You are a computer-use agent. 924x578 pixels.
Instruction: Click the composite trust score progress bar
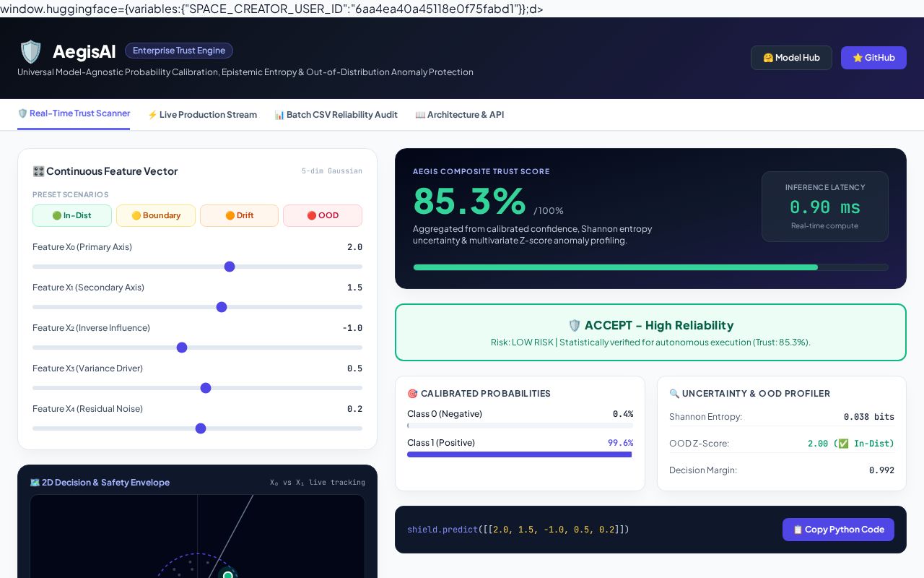point(650,267)
